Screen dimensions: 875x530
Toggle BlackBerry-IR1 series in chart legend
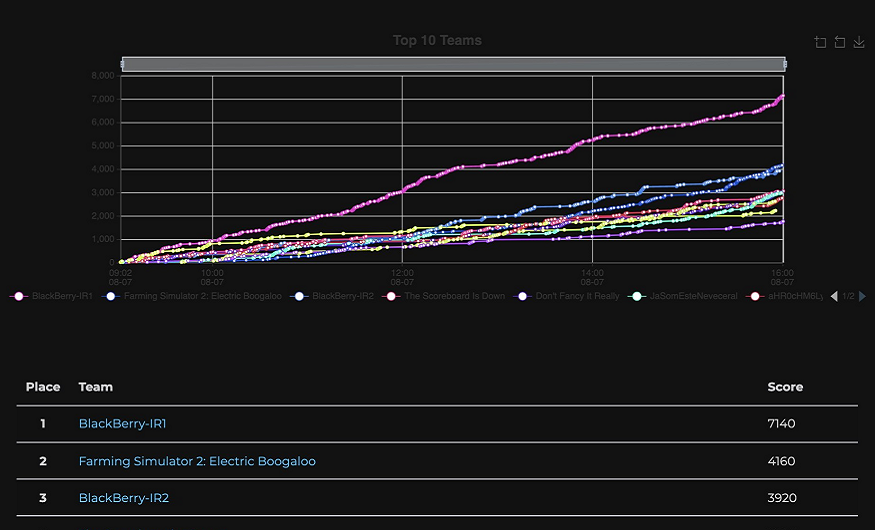tap(51, 296)
